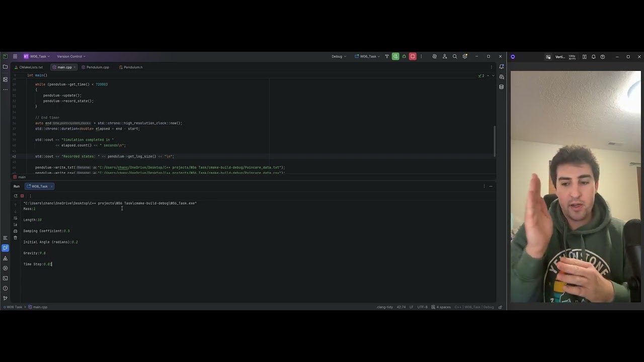
Task: Open the W06_Task run configuration dropdown
Action: point(367,56)
